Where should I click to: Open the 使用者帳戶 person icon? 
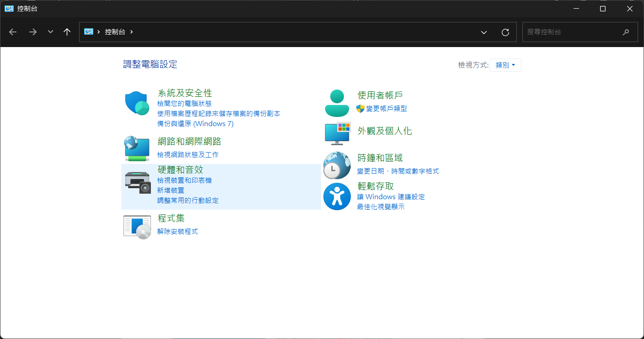337,103
